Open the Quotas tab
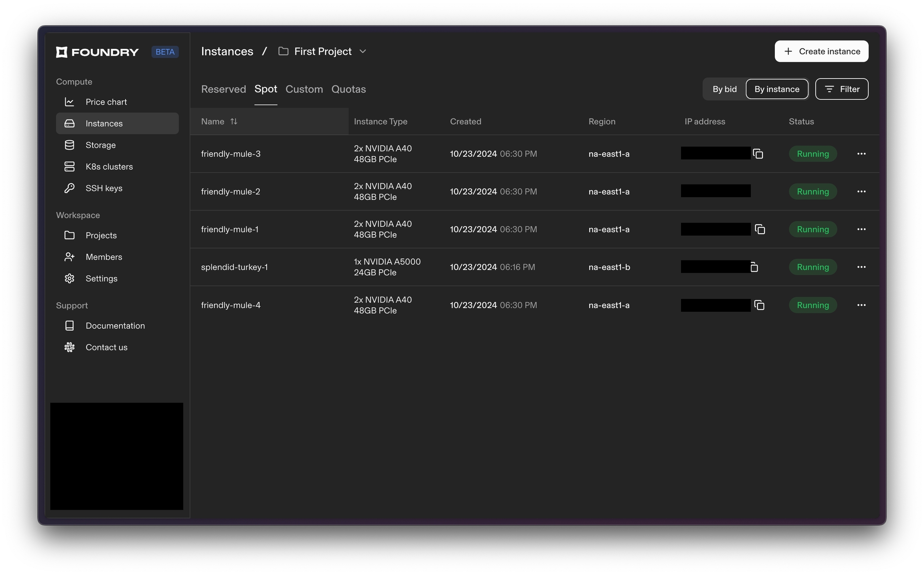This screenshot has height=575, width=924. click(348, 89)
